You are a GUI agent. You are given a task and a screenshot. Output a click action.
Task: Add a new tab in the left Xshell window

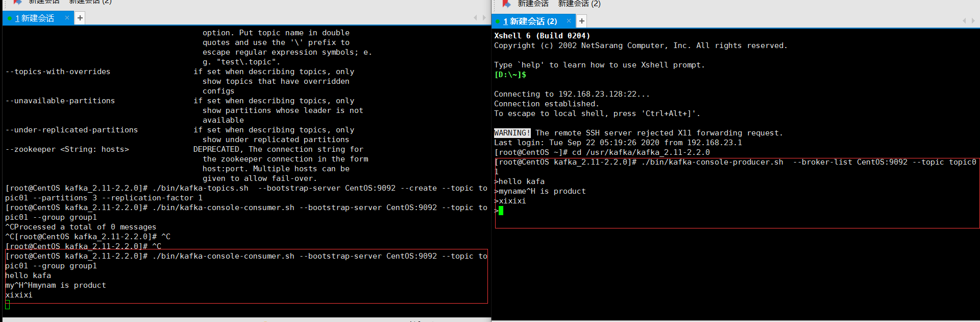pos(80,18)
